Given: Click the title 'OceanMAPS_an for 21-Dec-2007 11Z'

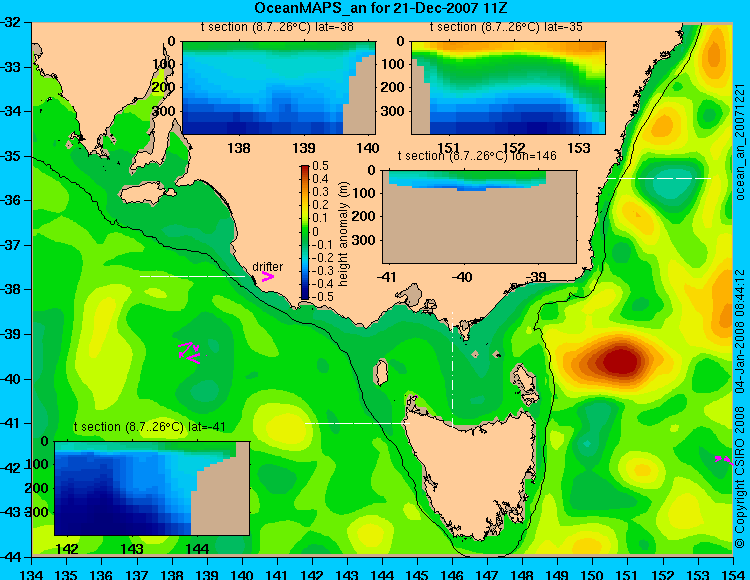Looking at the screenshot, I should [381, 8].
